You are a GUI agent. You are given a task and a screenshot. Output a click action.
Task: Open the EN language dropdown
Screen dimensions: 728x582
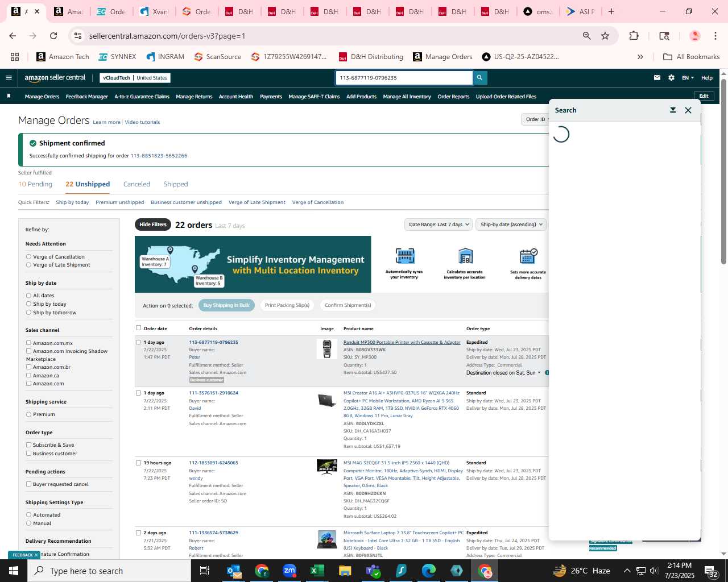(x=688, y=78)
